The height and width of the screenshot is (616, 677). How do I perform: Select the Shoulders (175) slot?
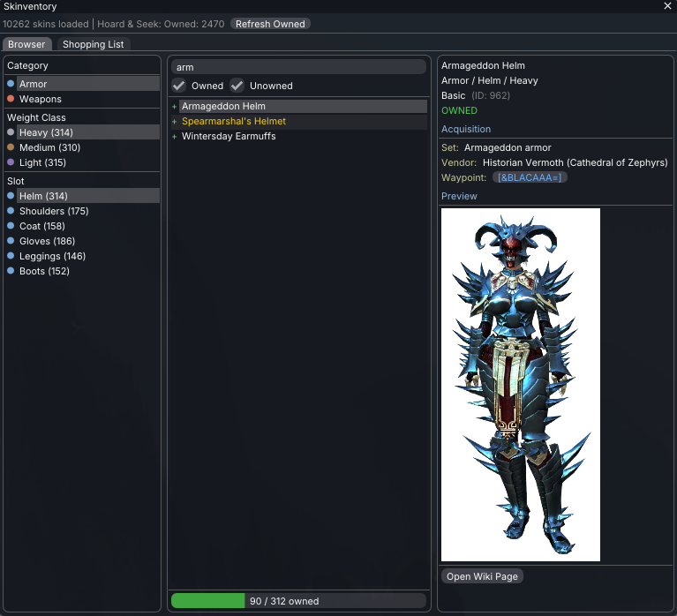tap(88, 211)
